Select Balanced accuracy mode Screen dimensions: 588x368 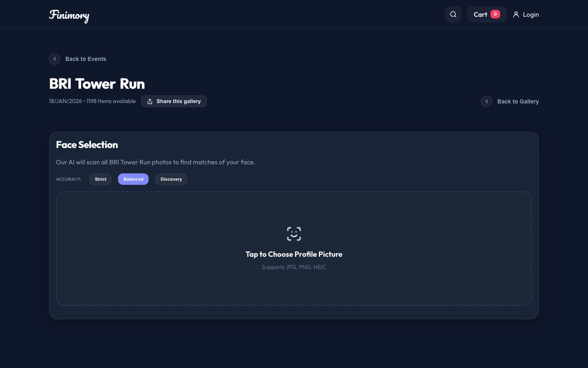pyautogui.click(x=133, y=179)
